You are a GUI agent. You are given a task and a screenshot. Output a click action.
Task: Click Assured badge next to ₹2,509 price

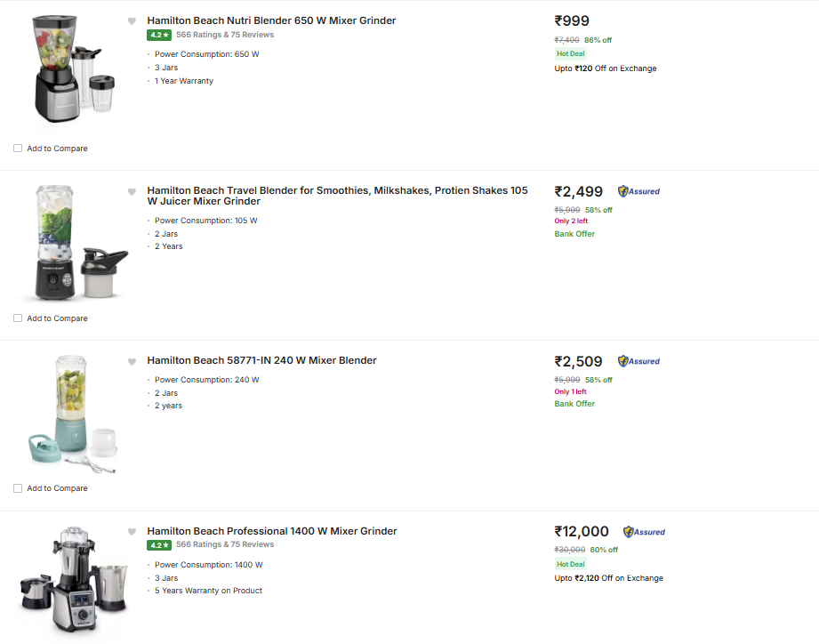click(638, 361)
